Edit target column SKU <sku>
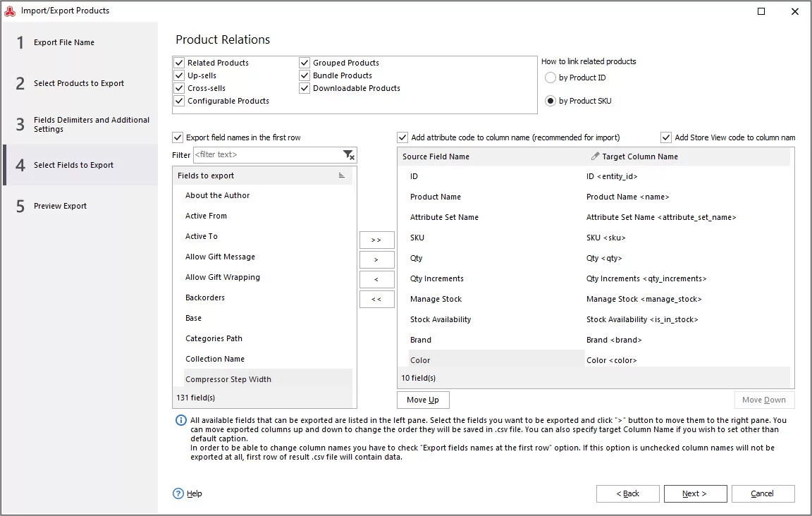The image size is (812, 516). click(x=606, y=238)
